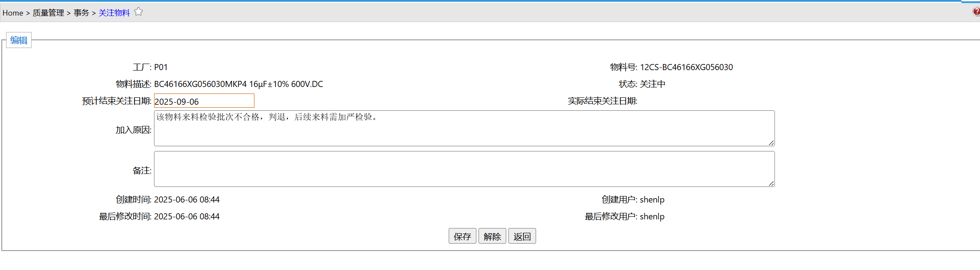The image size is (980, 270).
Task: Click inside the 加入原因 text area
Action: click(x=464, y=128)
